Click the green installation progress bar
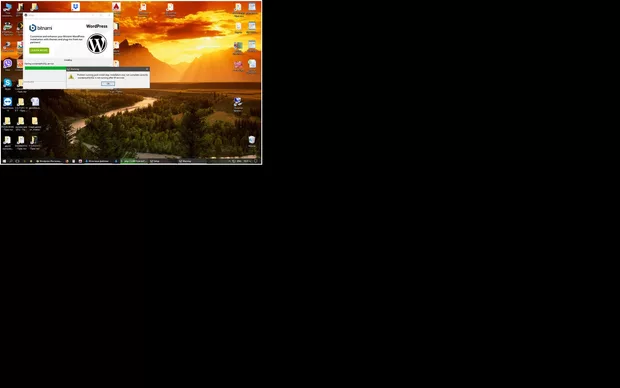This screenshot has width=620, height=388. pyautogui.click(x=46, y=68)
